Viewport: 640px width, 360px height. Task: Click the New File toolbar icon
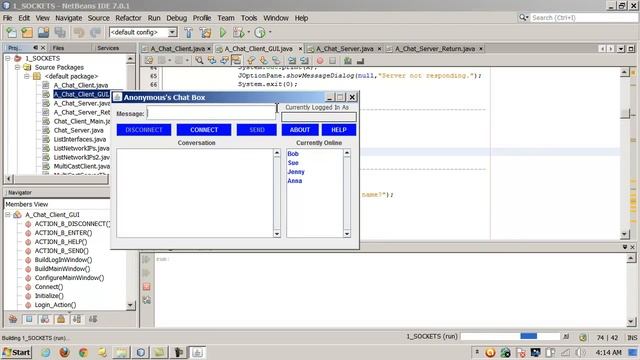[x=11, y=32]
